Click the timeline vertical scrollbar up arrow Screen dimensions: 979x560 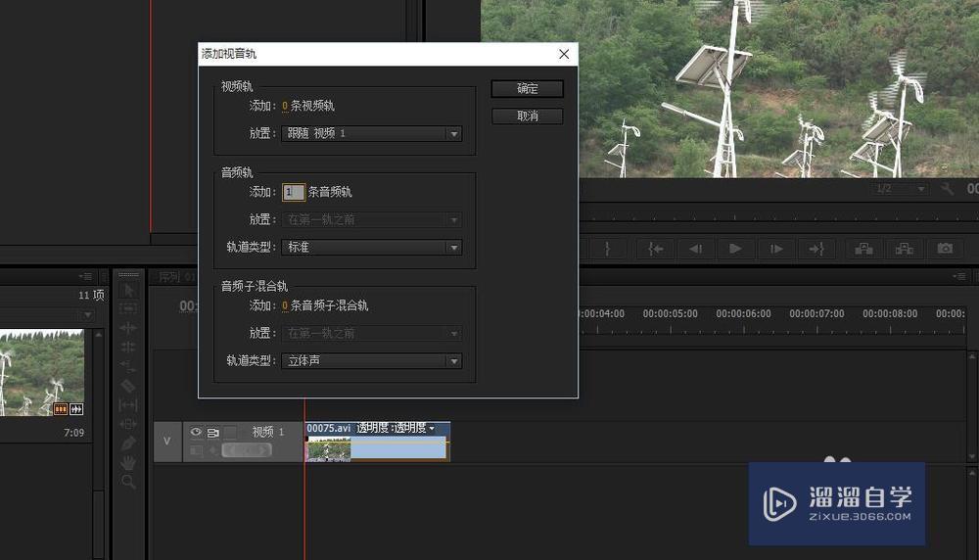[x=972, y=355]
